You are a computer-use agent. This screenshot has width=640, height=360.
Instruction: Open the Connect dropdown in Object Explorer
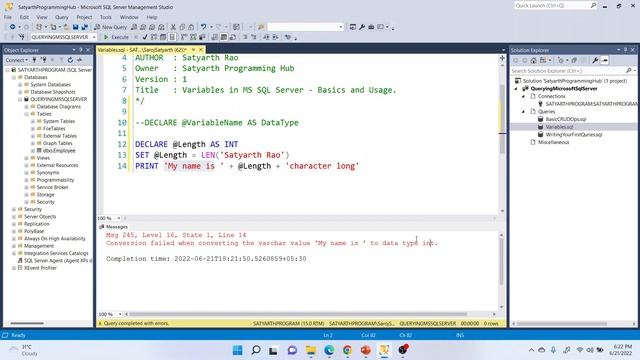pyautogui.click(x=16, y=60)
